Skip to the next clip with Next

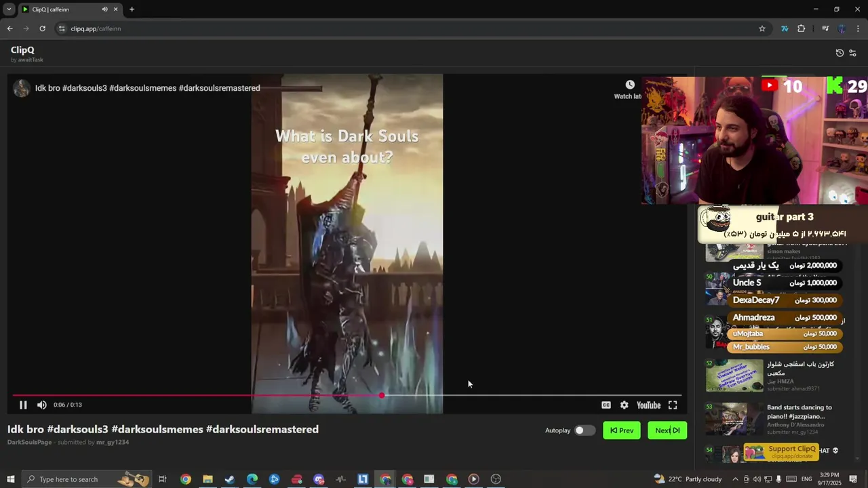click(667, 430)
